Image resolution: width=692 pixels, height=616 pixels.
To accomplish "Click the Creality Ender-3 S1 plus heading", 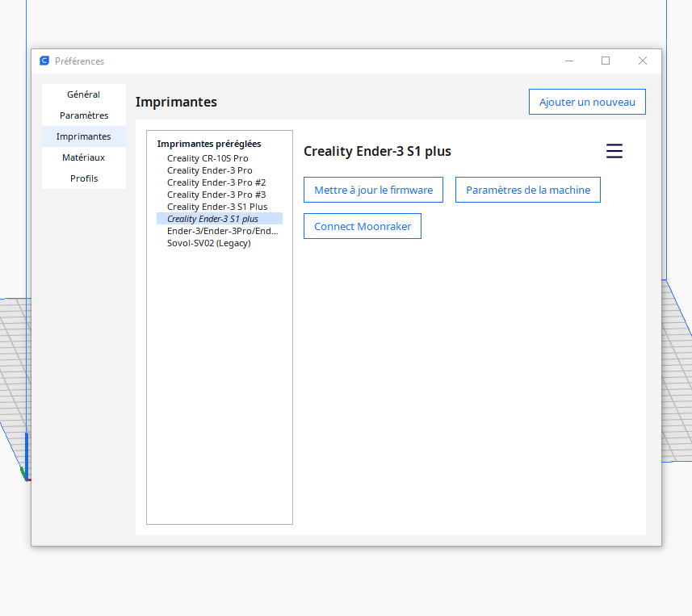I will coord(377,151).
